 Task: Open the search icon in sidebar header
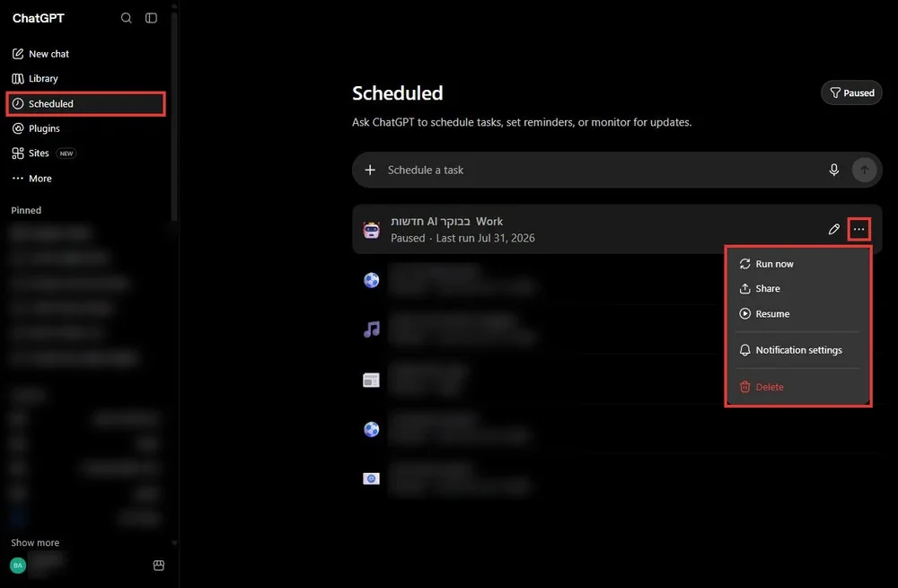point(126,18)
